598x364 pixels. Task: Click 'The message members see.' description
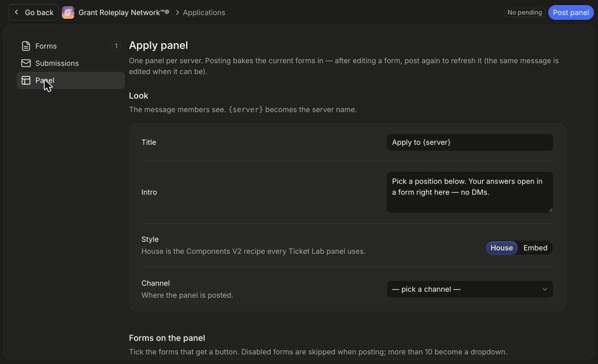pos(242,110)
